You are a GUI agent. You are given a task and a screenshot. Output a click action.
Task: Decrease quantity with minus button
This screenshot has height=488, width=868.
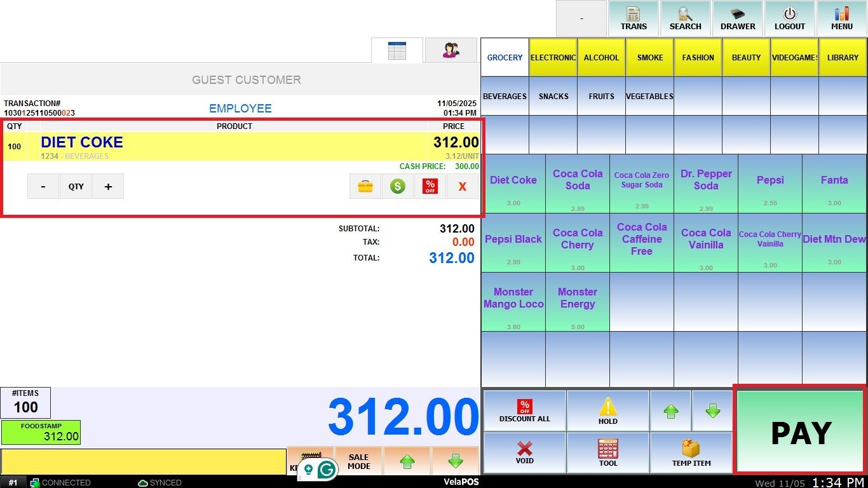pos(43,187)
